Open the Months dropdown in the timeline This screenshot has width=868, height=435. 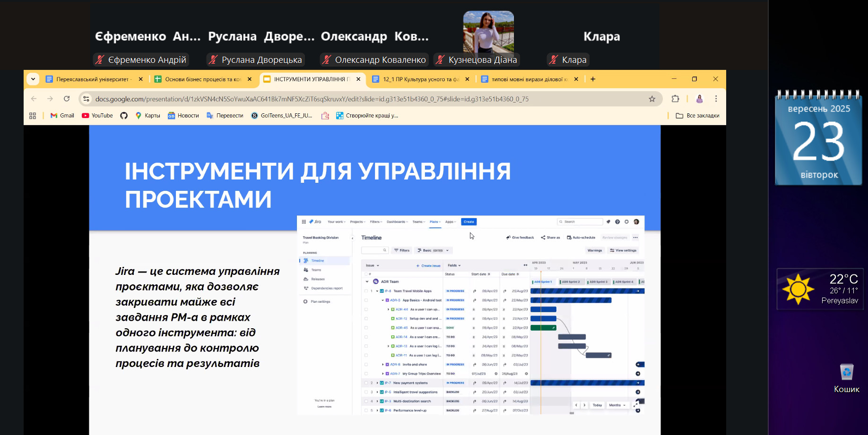tap(617, 405)
